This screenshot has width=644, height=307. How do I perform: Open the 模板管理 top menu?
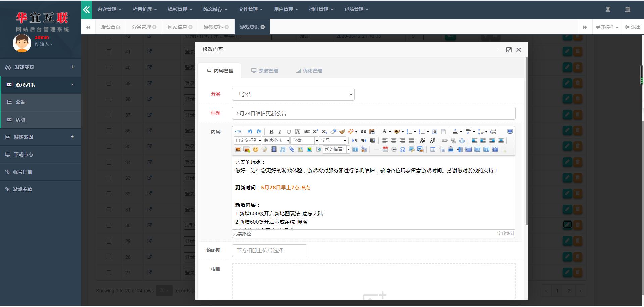pyautogui.click(x=180, y=10)
